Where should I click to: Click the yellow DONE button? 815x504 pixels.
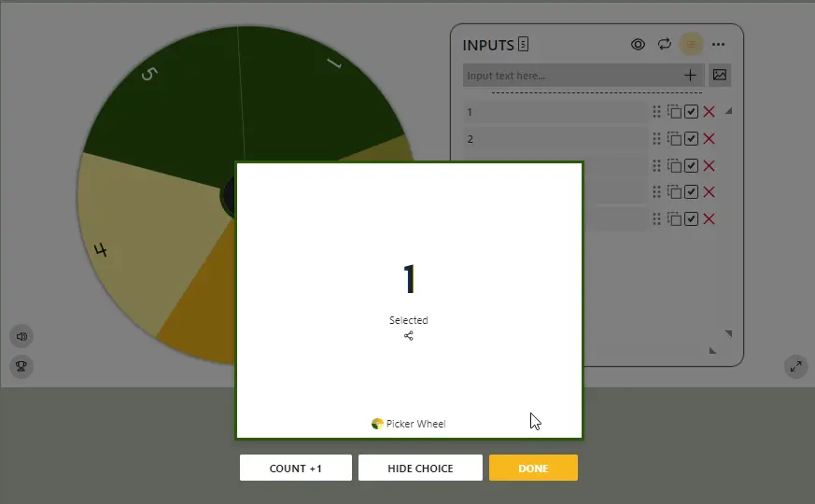click(x=533, y=468)
